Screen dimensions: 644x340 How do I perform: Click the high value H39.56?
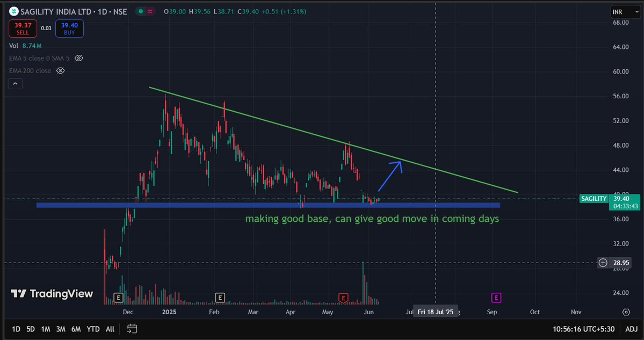tap(199, 11)
